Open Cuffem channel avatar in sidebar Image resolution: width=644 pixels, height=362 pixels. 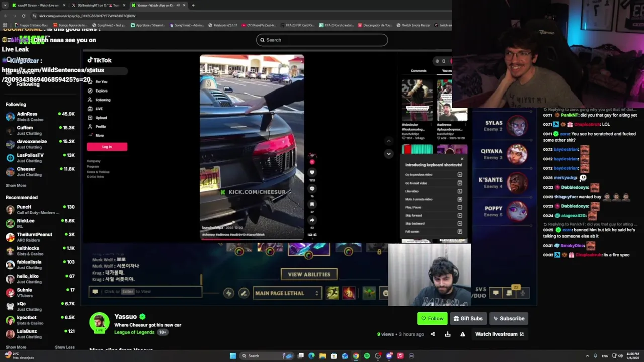[x=10, y=130]
